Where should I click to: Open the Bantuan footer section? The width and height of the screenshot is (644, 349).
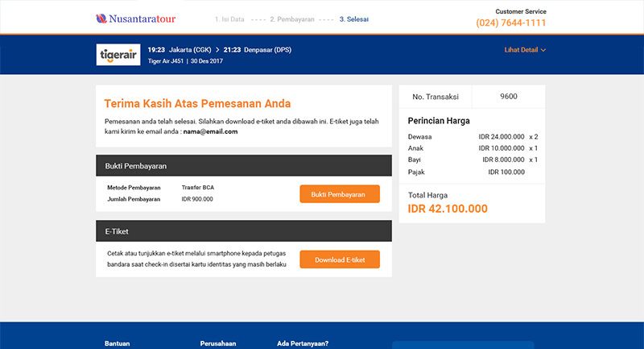117,343
